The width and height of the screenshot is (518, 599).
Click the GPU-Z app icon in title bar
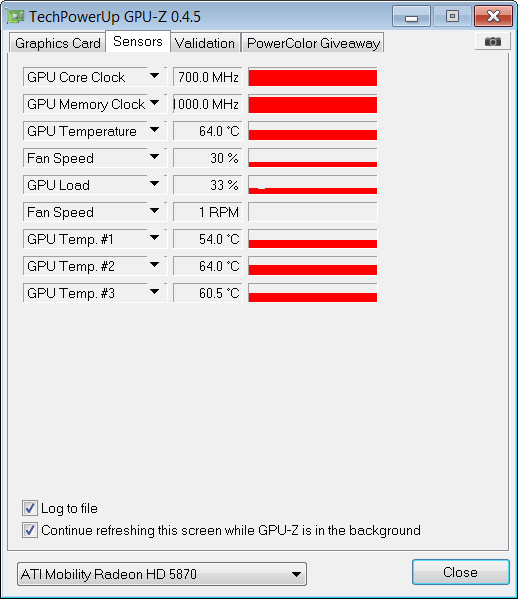pos(16,16)
